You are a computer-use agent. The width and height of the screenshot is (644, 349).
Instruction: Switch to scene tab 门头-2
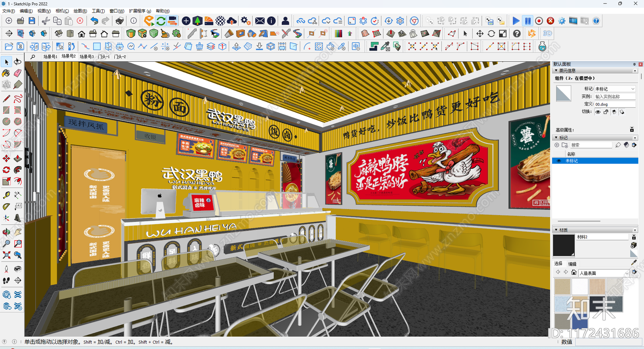pyautogui.click(x=120, y=57)
